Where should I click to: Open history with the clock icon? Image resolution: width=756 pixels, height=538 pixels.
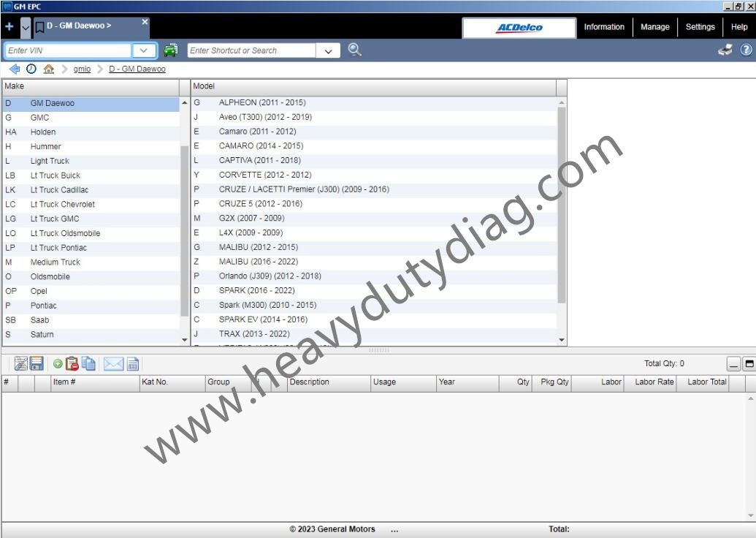point(31,69)
